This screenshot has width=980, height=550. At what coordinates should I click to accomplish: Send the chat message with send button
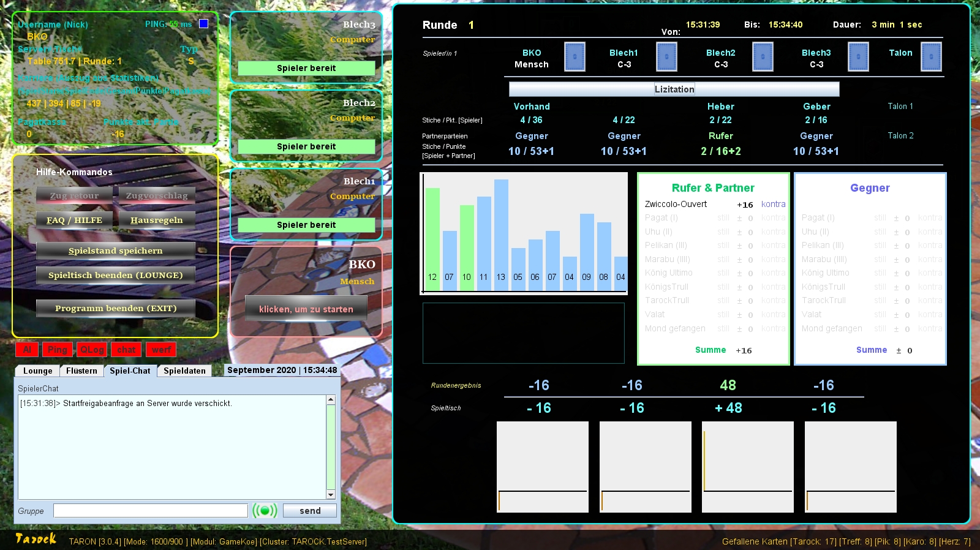point(310,510)
